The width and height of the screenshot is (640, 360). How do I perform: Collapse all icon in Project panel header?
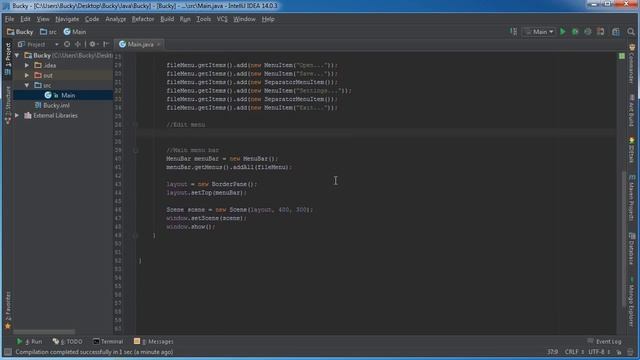tap(78, 44)
